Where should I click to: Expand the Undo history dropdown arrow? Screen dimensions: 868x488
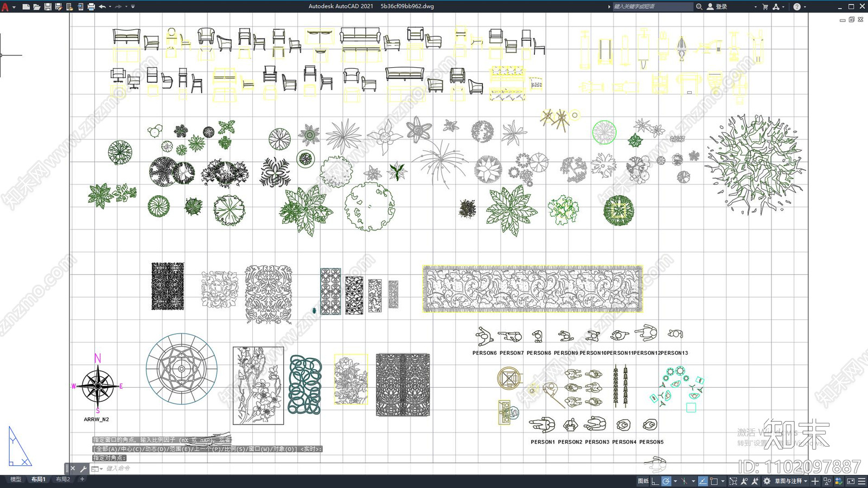tap(110, 7)
